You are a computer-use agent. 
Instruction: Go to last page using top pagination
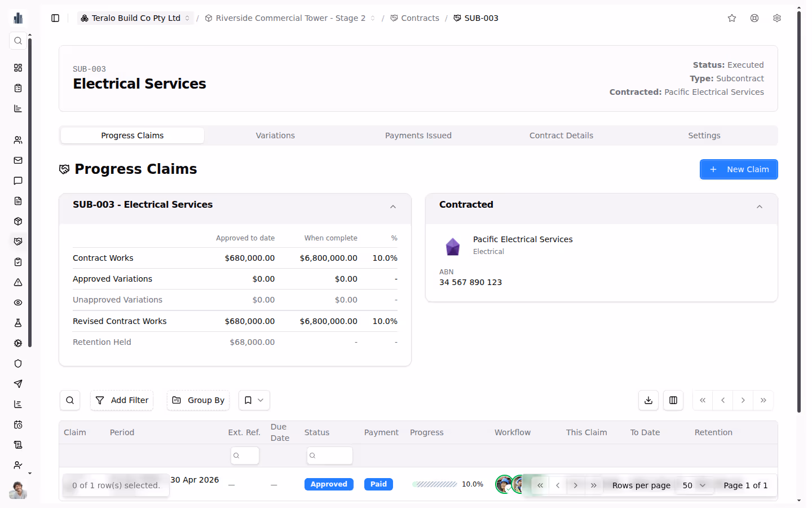[x=764, y=400]
